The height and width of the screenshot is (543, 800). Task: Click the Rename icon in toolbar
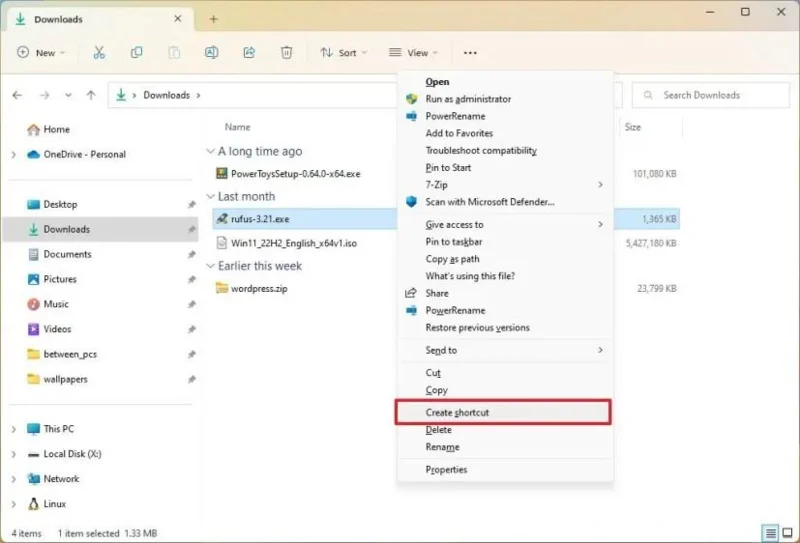click(x=211, y=53)
